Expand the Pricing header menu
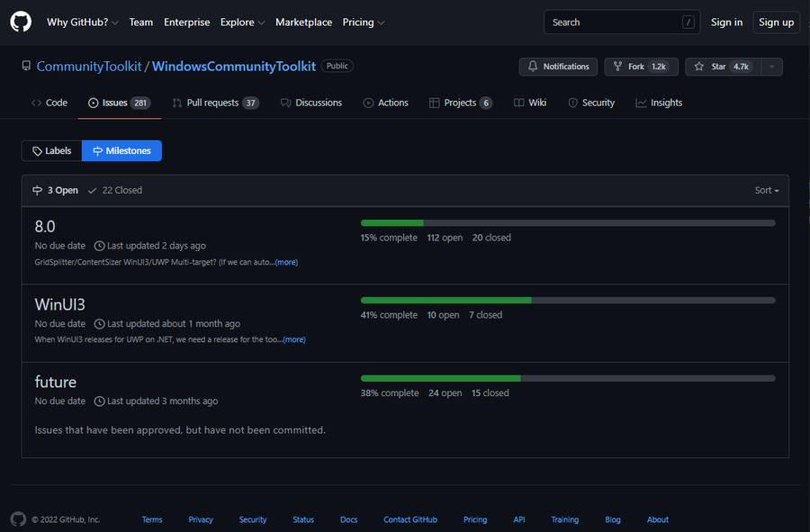The image size is (810, 532). [364, 23]
